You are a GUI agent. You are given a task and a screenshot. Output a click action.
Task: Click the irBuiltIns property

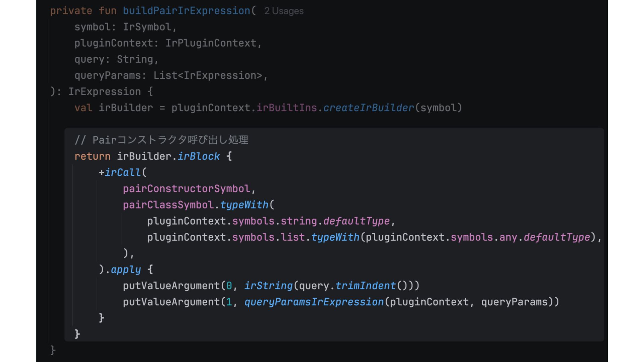click(x=286, y=108)
